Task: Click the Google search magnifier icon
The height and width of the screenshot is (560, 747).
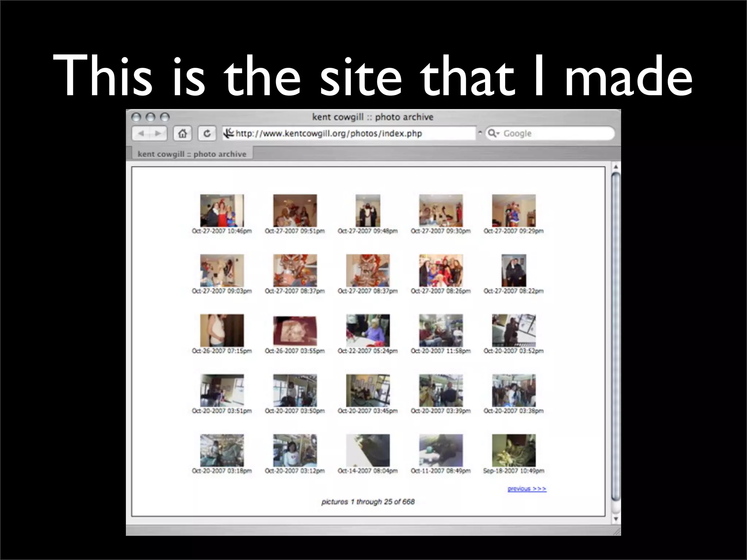Action: coord(493,133)
